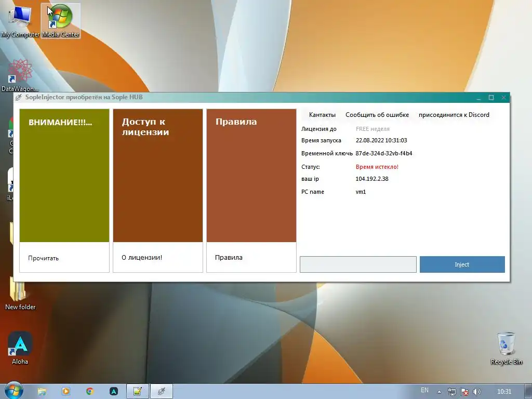Select the PC name value vm1
Screen dimensions: 532x399
(361, 192)
